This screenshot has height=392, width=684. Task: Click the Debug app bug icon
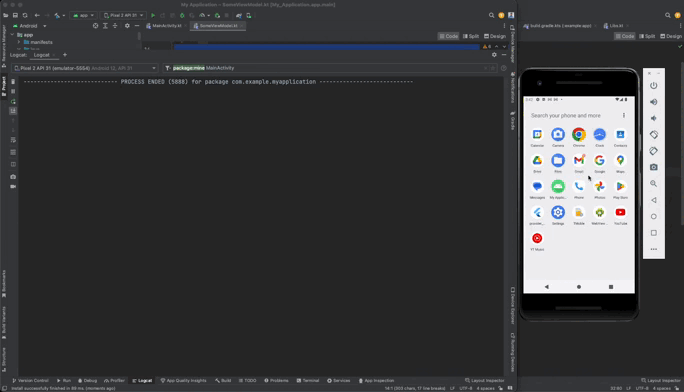[x=182, y=15]
